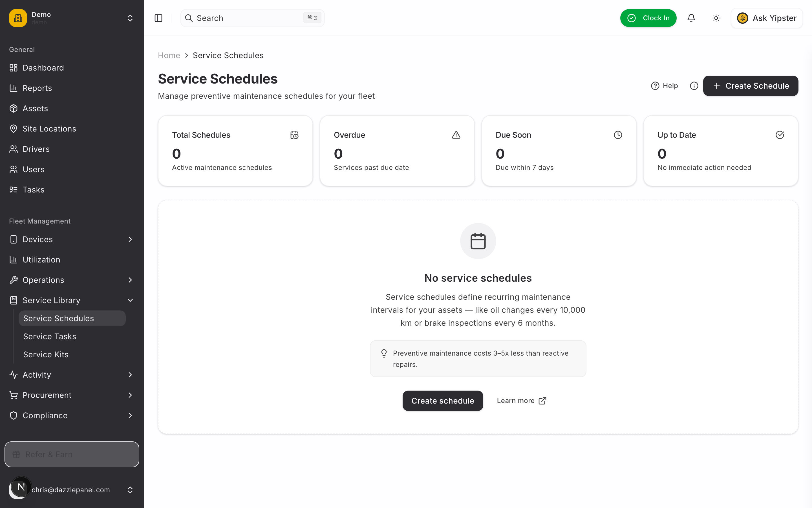Click the Due Soon card title
Viewport: 812px width, 508px height.
tap(513, 135)
